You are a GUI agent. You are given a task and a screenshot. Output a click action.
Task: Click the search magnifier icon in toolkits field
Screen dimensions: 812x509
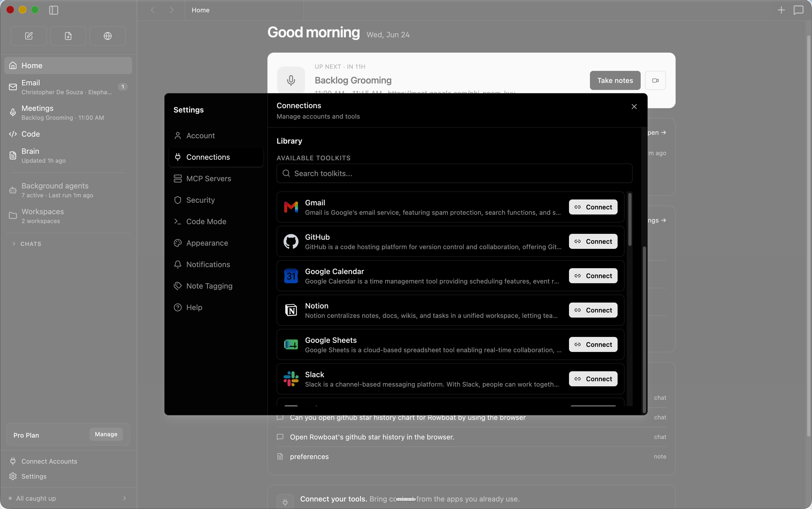tap(286, 173)
